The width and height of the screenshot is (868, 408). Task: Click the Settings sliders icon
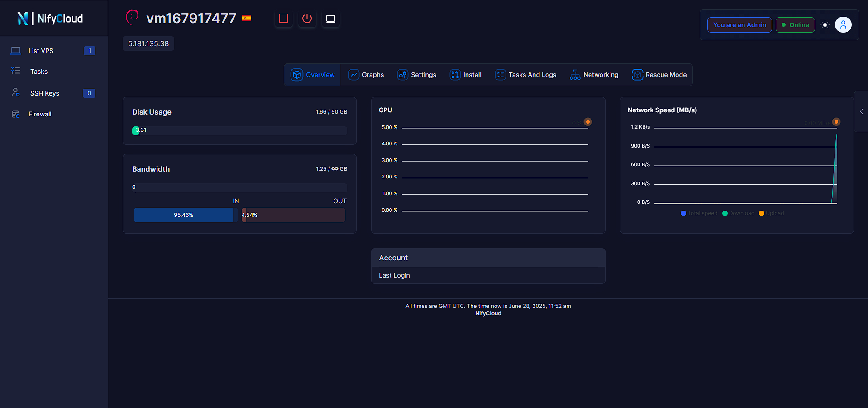pos(402,75)
